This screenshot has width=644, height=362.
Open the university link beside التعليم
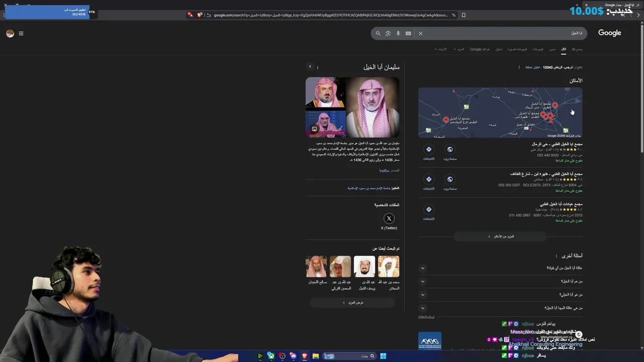point(369,188)
